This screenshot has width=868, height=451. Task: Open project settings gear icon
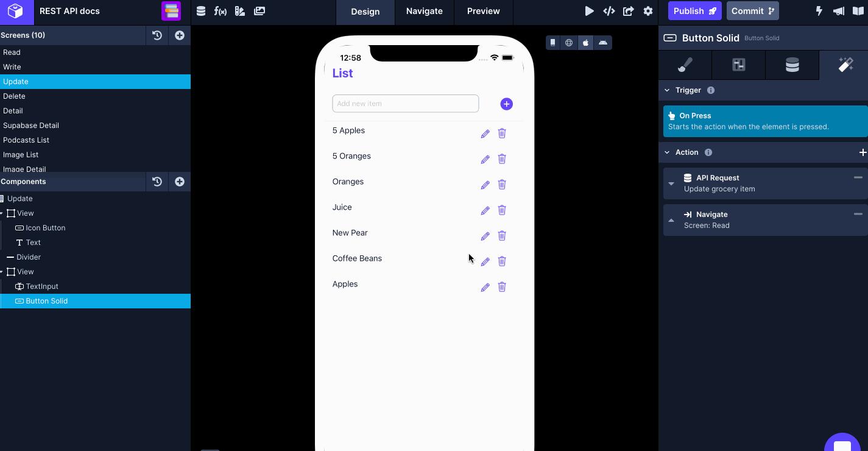(x=648, y=11)
